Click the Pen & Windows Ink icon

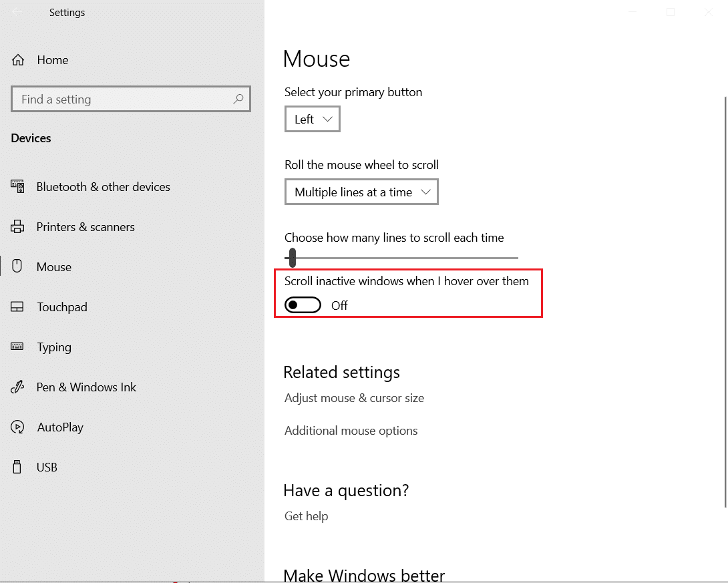[17, 387]
